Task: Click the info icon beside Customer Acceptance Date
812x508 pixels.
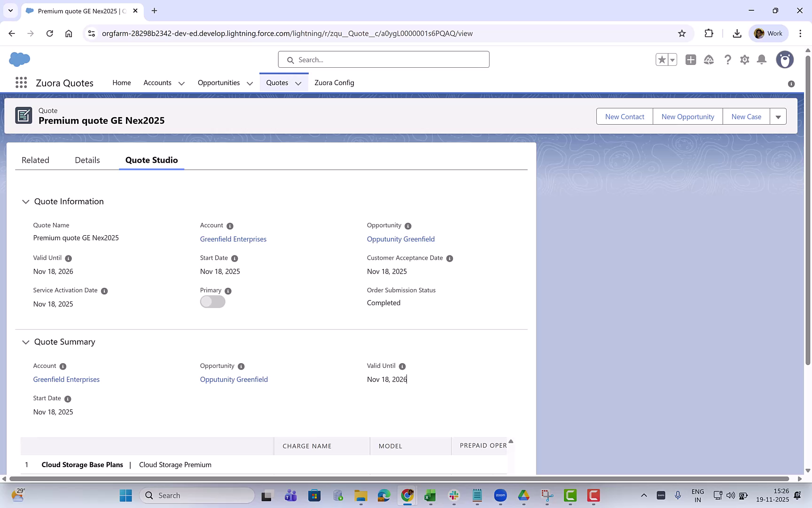Action: 450,258
